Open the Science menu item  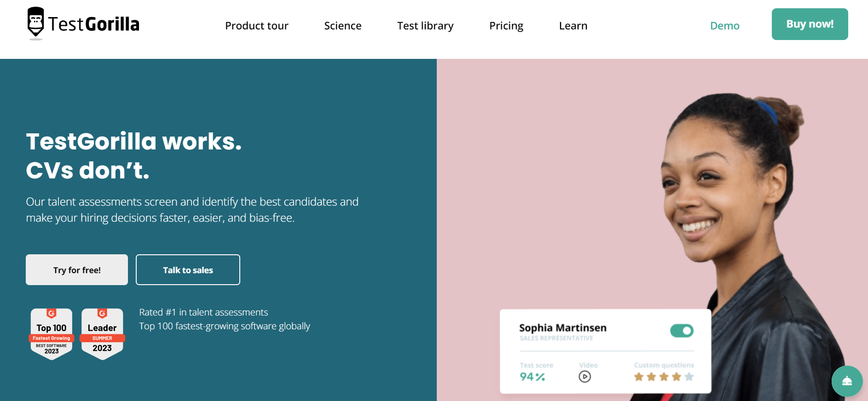(343, 26)
